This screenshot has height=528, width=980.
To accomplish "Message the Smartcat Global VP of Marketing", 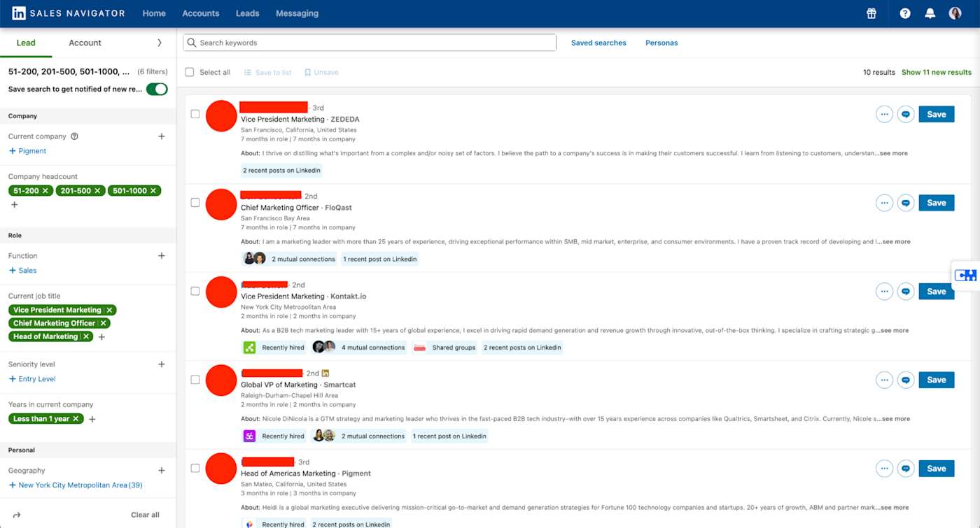I will 906,380.
